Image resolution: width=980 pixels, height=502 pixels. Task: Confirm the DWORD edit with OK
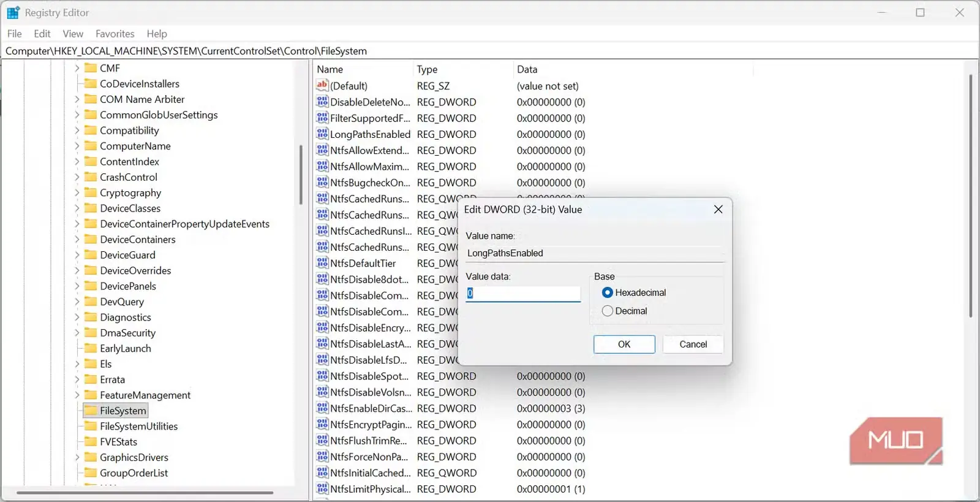tap(624, 344)
